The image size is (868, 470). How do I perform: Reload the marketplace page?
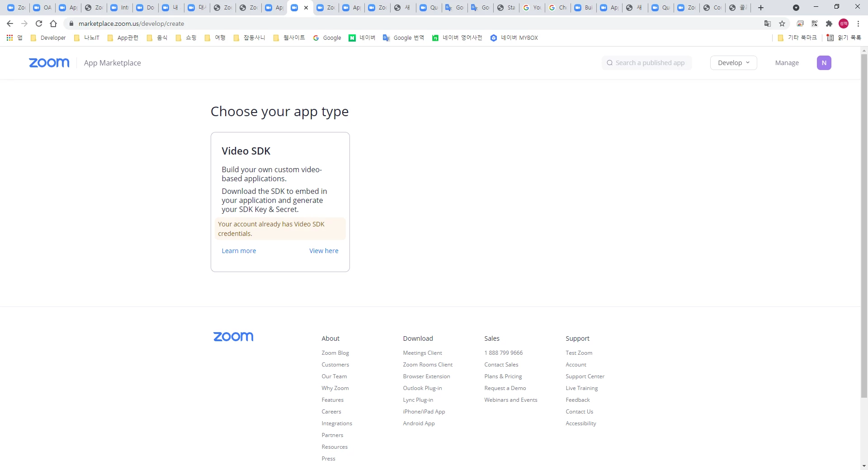pos(39,23)
